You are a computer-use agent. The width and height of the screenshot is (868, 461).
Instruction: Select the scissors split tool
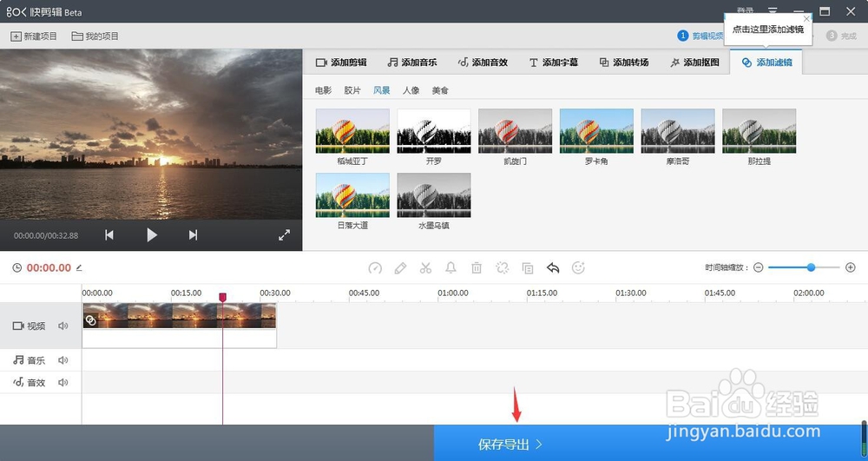click(425, 268)
